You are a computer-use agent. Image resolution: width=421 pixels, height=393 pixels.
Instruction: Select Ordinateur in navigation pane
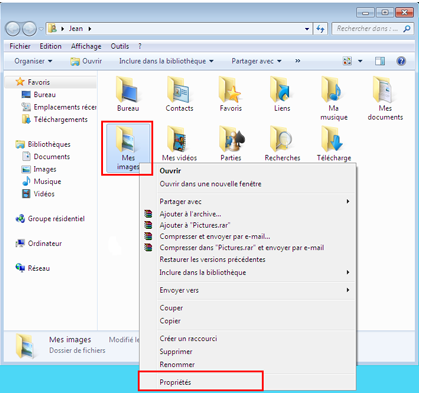point(39,244)
